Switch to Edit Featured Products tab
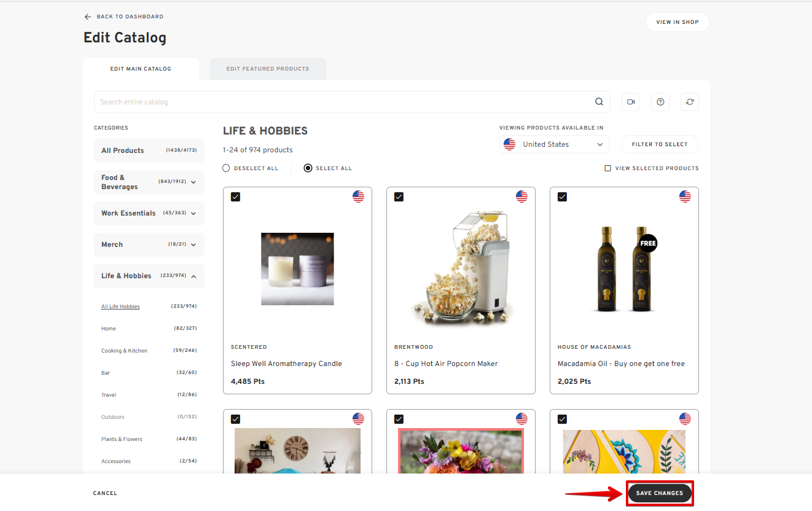Viewport: 812px width, 511px height. tap(268, 69)
